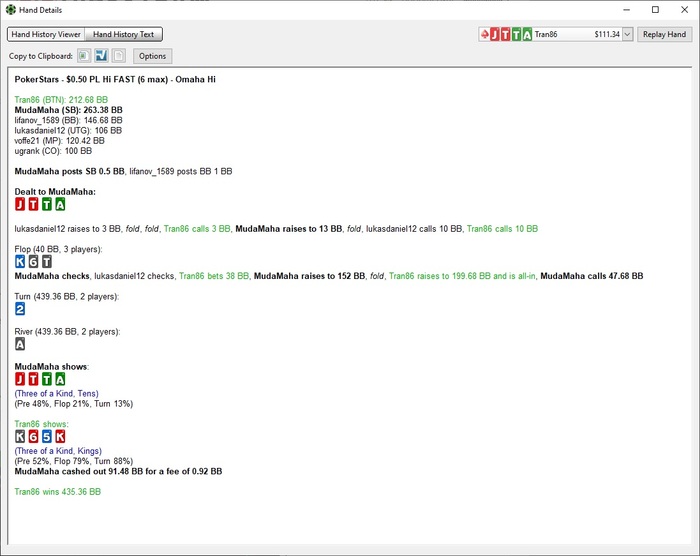700x556 pixels.
Task: Click 'Turn (439.36 BB, 2 players)' heading
Action: [x=67, y=297]
